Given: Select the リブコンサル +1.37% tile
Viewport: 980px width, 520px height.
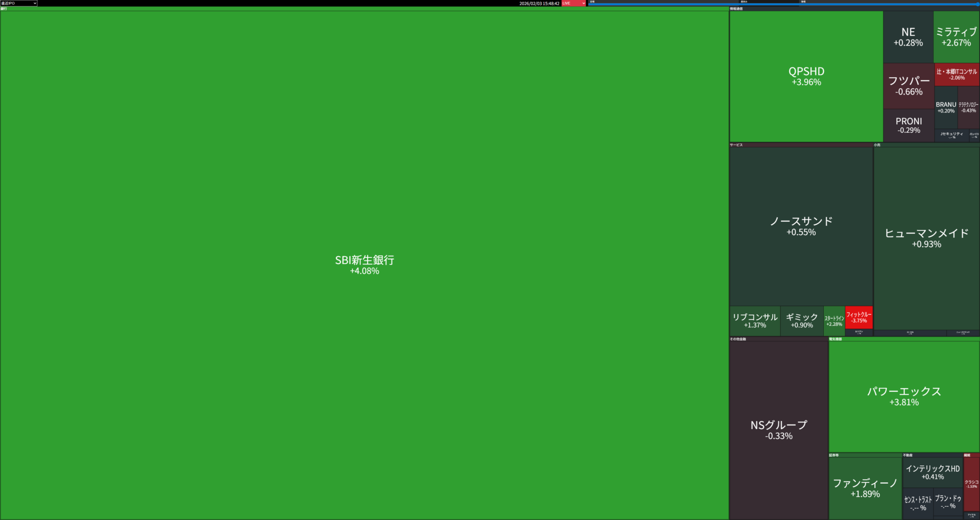Looking at the screenshot, I should tap(755, 321).
